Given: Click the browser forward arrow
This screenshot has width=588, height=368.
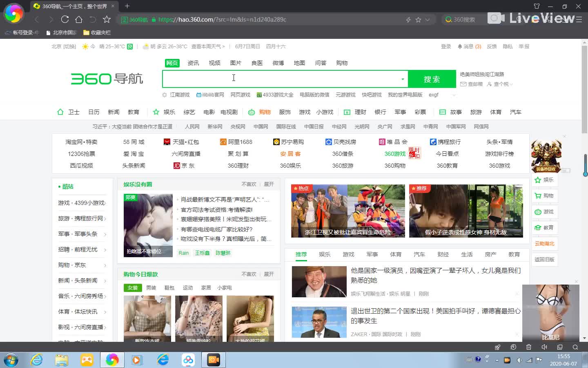Looking at the screenshot, I should pos(51,19).
